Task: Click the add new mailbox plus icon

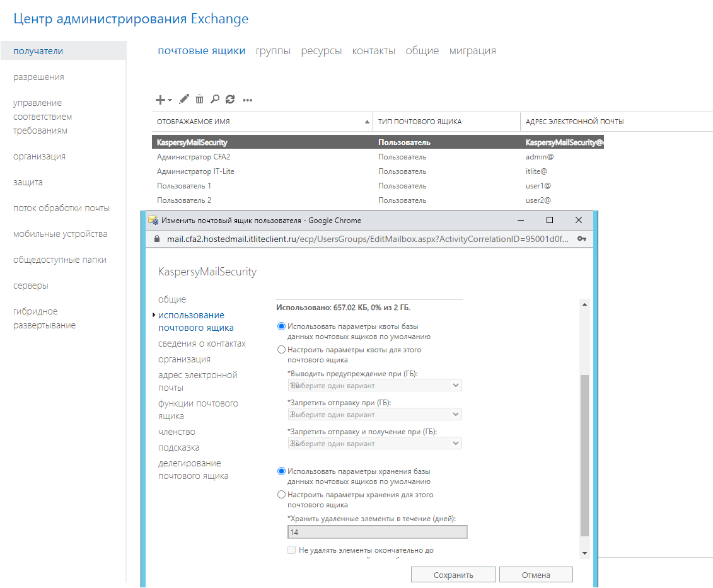Action: pyautogui.click(x=160, y=100)
